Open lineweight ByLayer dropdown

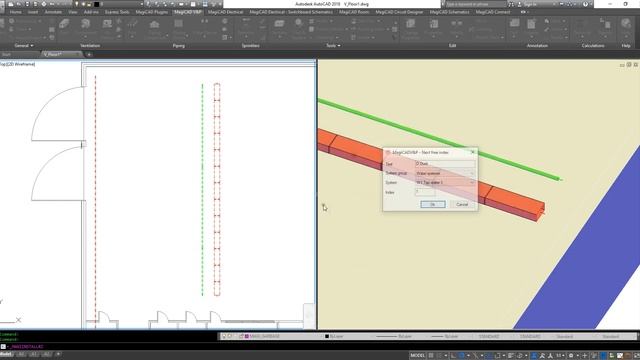(448, 336)
